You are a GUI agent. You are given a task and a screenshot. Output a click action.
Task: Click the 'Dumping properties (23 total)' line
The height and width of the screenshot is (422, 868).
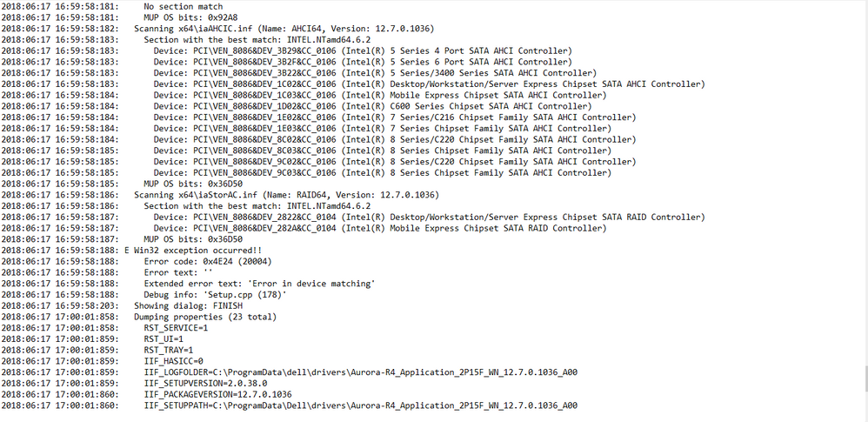coord(139,317)
